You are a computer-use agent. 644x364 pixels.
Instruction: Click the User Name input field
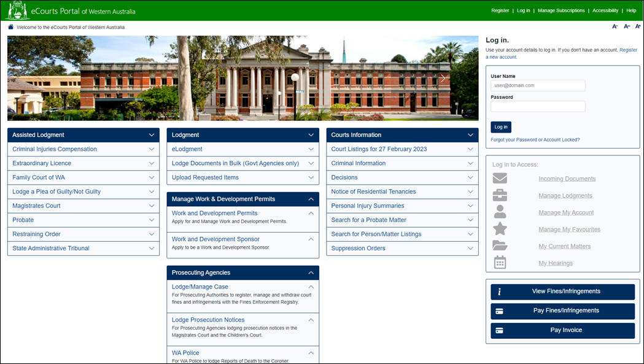pos(538,85)
